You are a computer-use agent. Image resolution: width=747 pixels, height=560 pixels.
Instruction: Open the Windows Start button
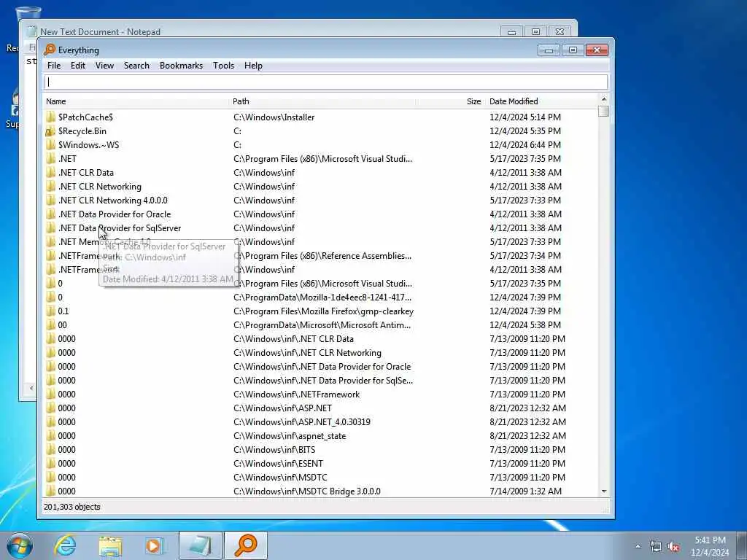point(20,545)
